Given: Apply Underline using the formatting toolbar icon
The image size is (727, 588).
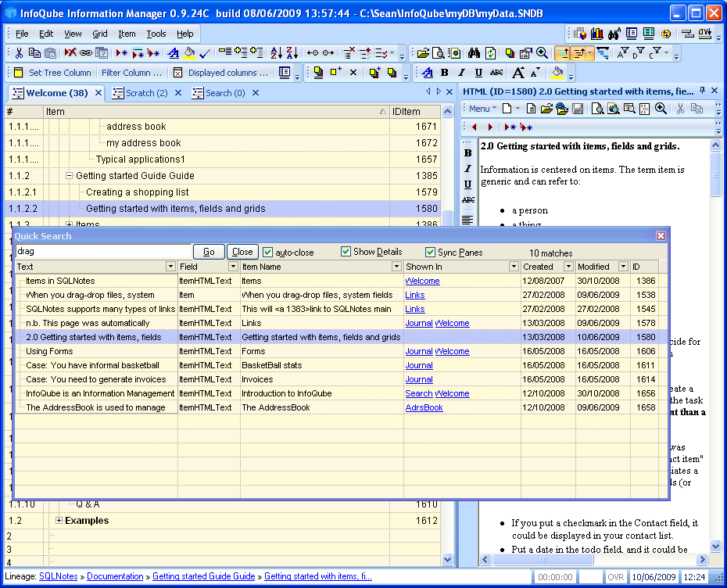Looking at the screenshot, I should [x=478, y=73].
